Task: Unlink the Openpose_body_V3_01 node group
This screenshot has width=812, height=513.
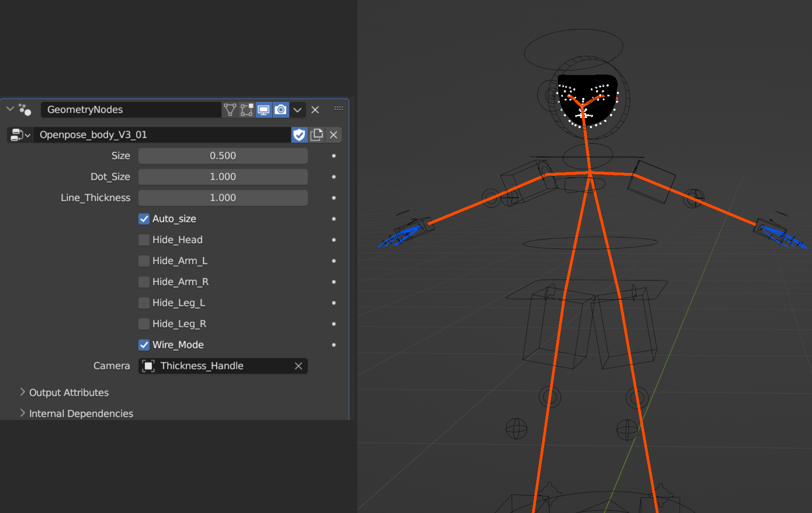Action: click(x=333, y=135)
